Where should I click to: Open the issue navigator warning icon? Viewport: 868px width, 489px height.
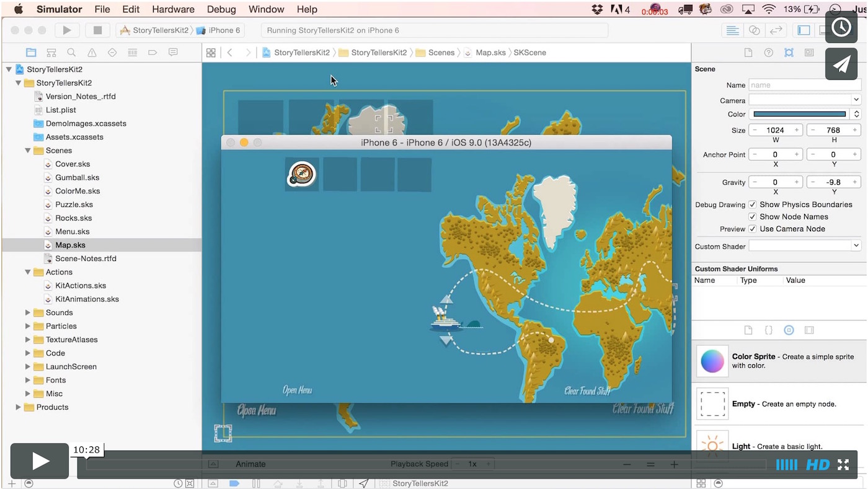[x=92, y=53]
